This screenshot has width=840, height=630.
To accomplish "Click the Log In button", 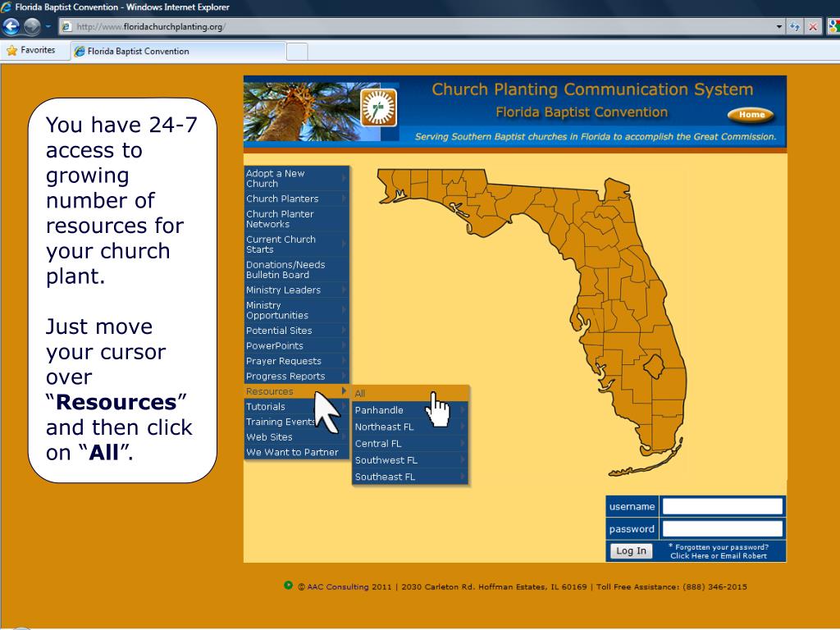I will tap(631, 550).
